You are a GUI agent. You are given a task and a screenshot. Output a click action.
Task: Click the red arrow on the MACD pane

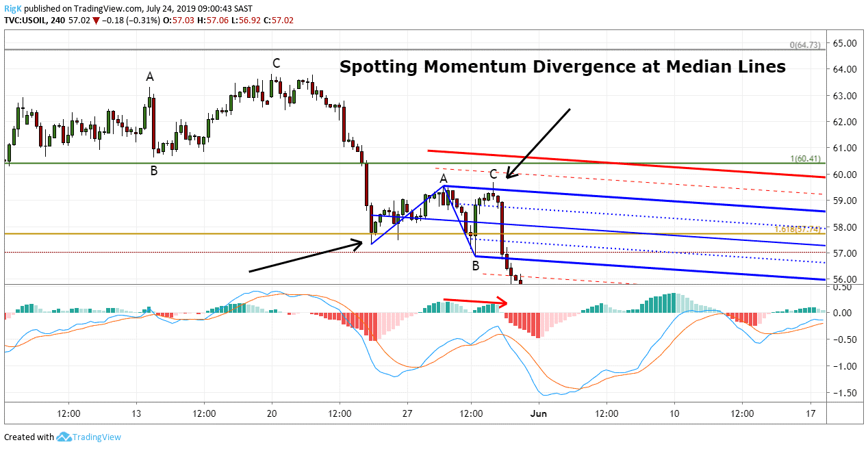pos(476,301)
